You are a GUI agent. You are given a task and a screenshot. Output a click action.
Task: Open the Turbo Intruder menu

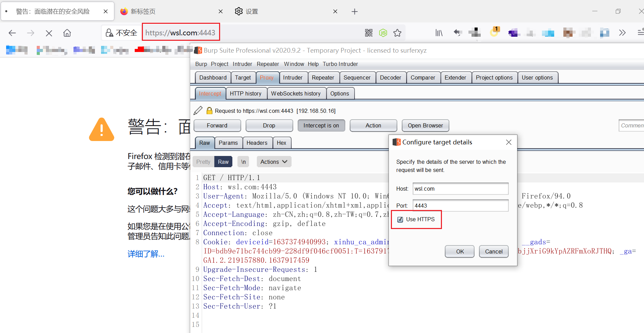click(x=340, y=64)
